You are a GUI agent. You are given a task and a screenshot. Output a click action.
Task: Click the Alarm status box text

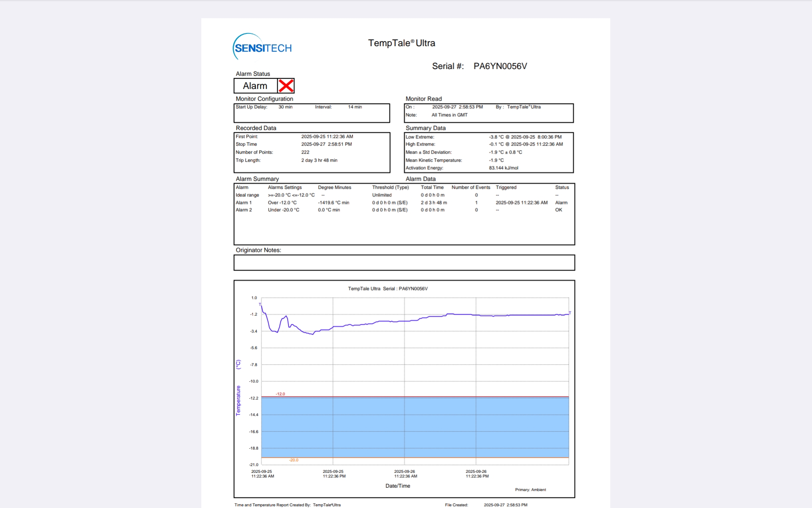[x=255, y=86]
